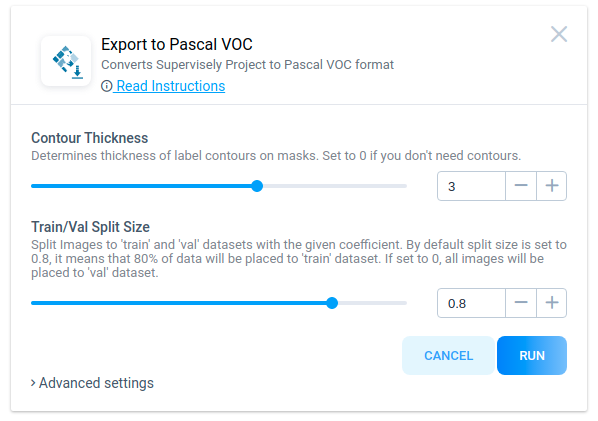Click empty track right of Contour Thickness handle
The width and height of the screenshot is (598, 421).
[335, 186]
